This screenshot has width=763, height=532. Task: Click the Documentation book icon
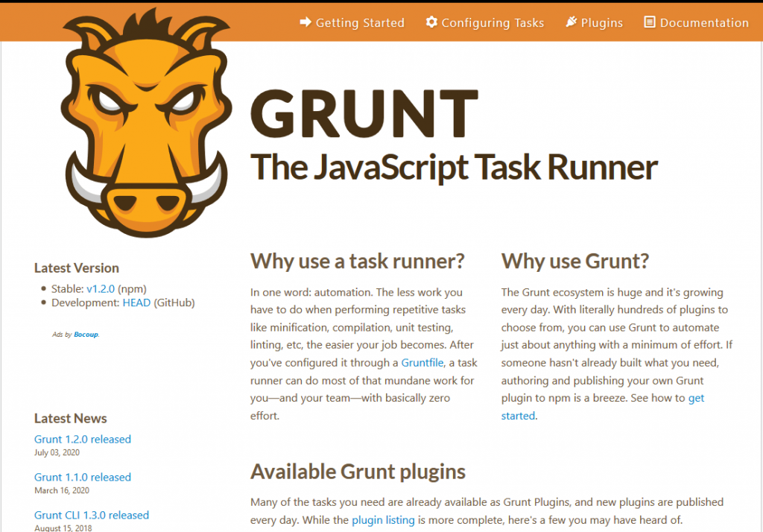click(x=650, y=22)
